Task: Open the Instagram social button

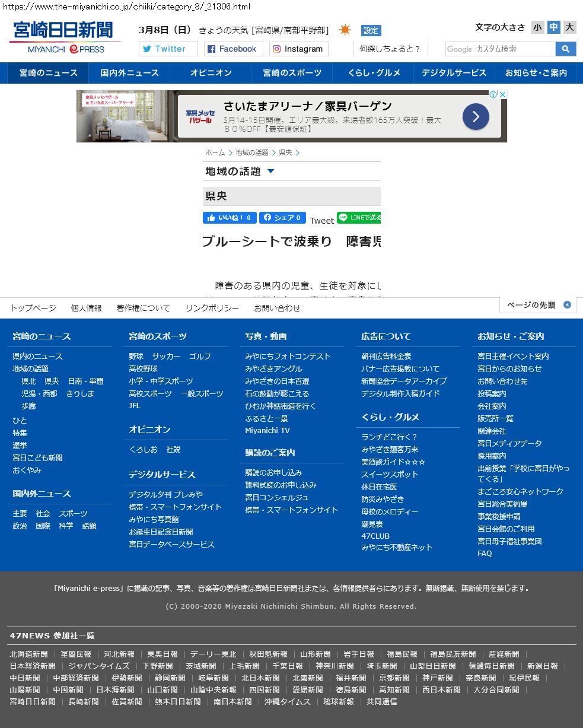Action: [x=299, y=49]
